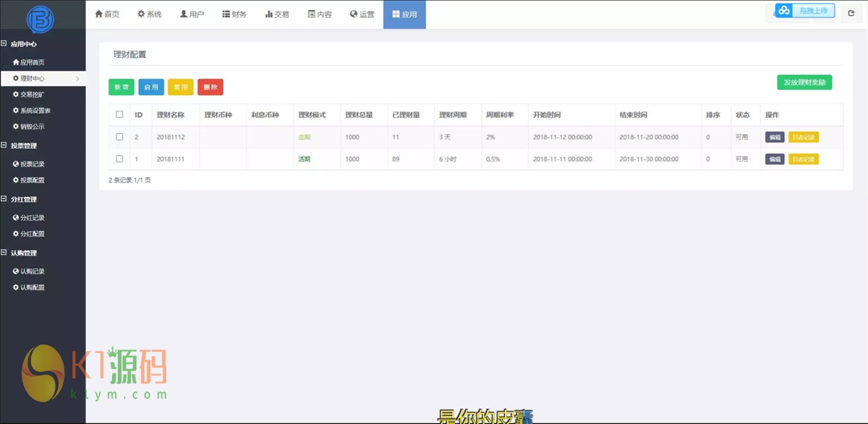The image size is (868, 424).
Task: Click the green 新增 button
Action: (122, 87)
